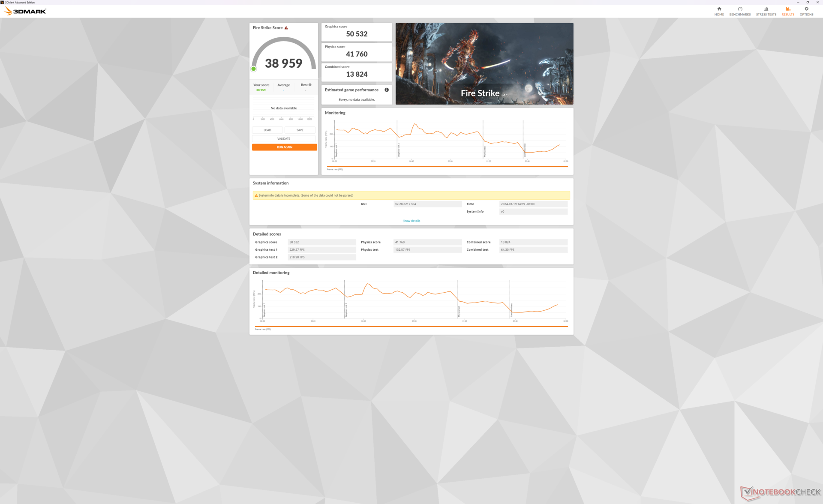This screenshot has width=823, height=504.
Task: Click the SystemInfo incomplete warning icon
Action: click(x=256, y=195)
